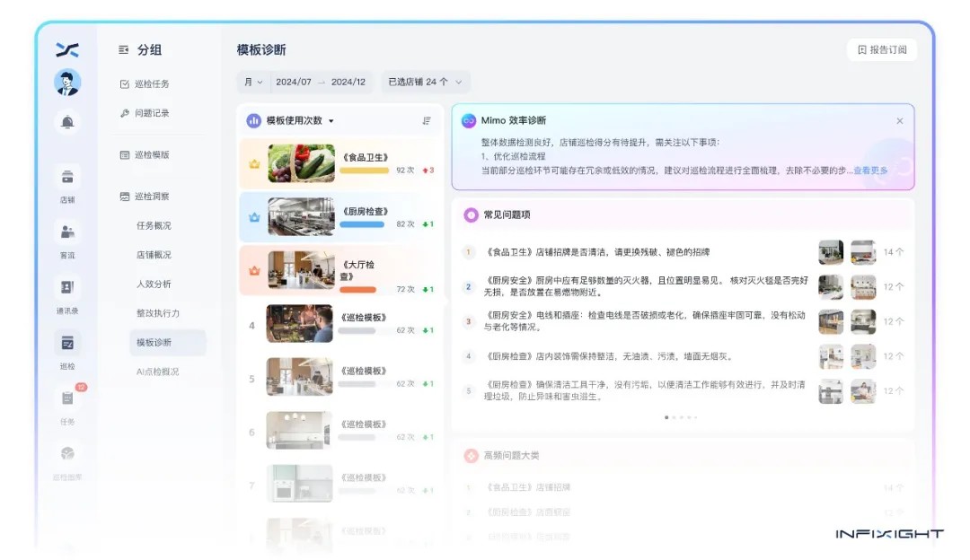The height and width of the screenshot is (560, 970).
Task: Go to the 店铺 section
Action: 67,184
